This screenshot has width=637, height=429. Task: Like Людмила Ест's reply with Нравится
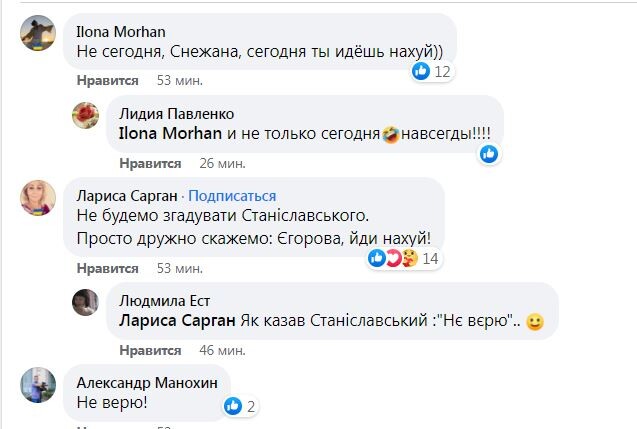(x=150, y=350)
